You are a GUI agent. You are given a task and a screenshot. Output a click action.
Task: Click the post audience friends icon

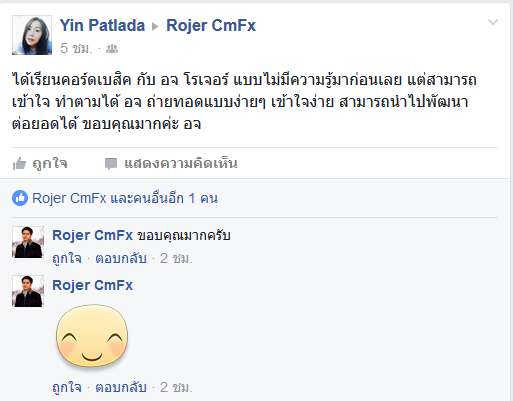click(112, 49)
